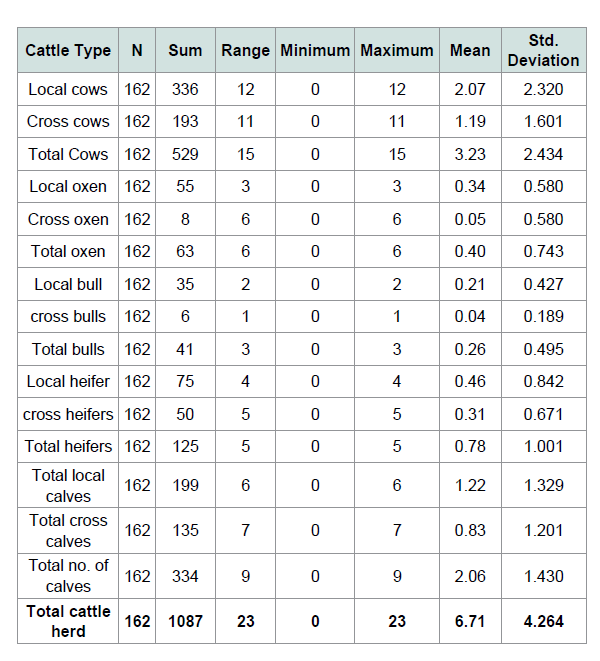The image size is (600, 661).
Task: Click the Total bulls sum 41
Action: (185, 349)
